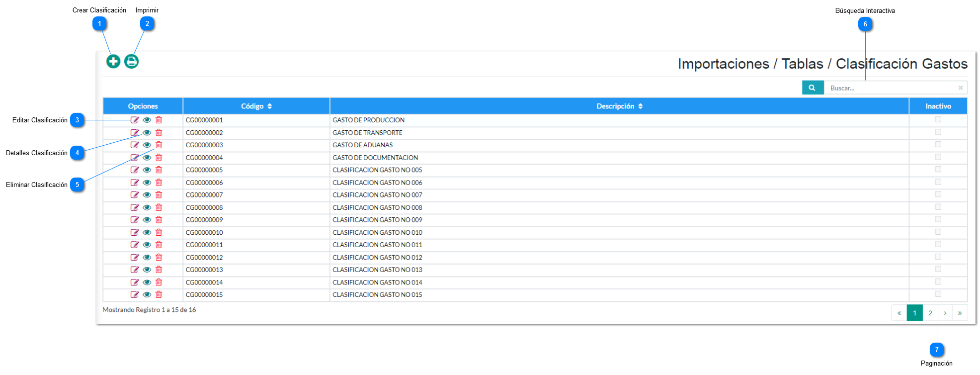Screen dimensions: 980x375
Task: Click Importaciones / Tablas / Clasificación Gastos heading
Action: (822, 64)
